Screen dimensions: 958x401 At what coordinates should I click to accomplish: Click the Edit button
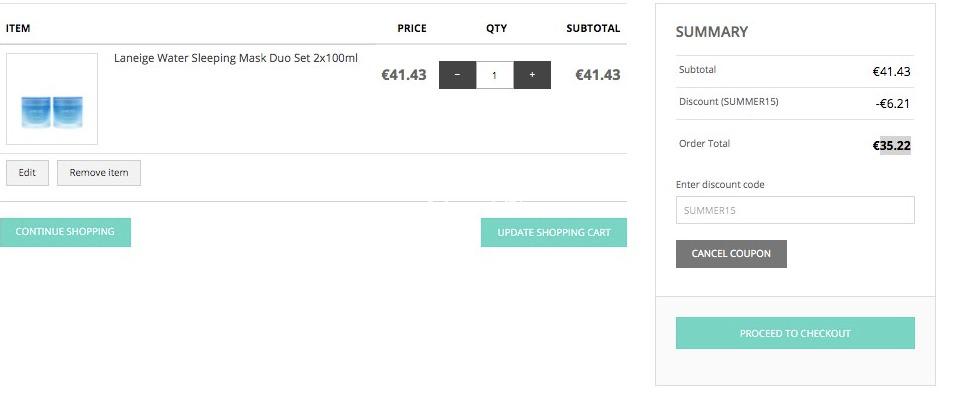(x=27, y=172)
